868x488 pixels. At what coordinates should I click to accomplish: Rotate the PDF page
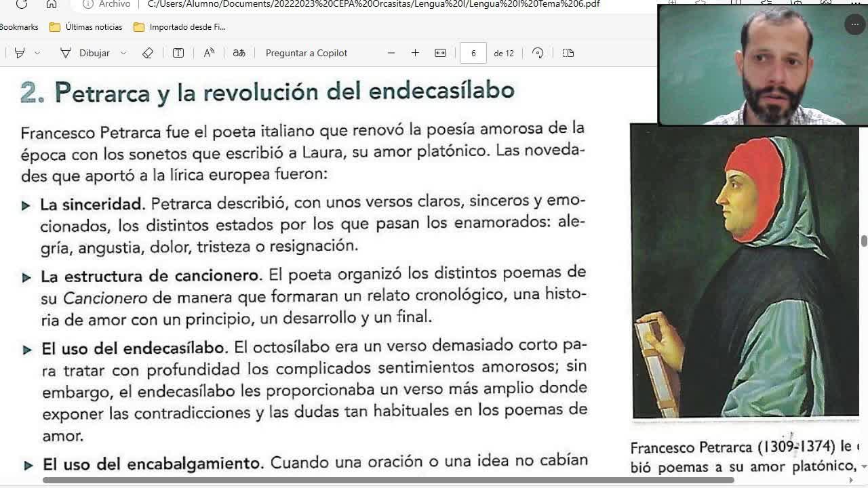tap(538, 53)
